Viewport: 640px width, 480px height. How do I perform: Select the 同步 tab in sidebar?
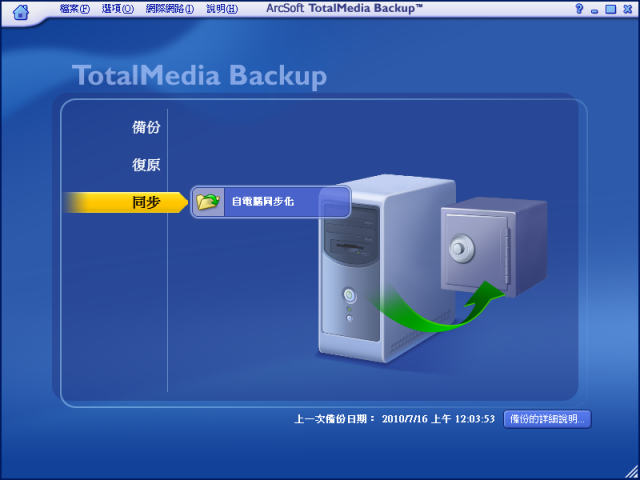pyautogui.click(x=126, y=202)
